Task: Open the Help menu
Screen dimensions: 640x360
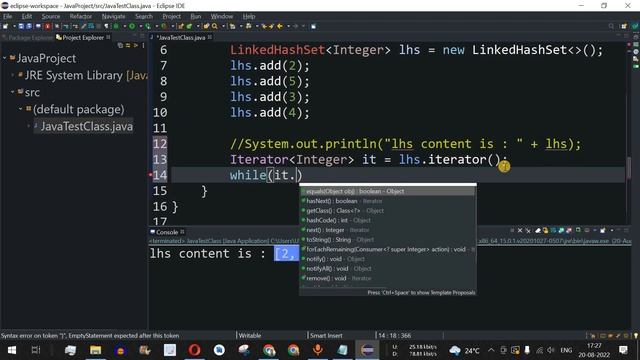Action: tap(249, 16)
